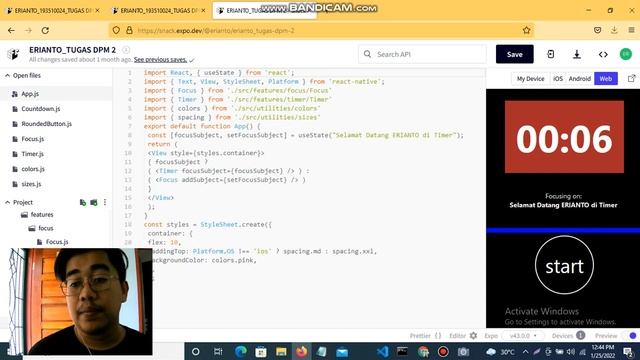Click the Snack logo icon
This screenshot has height=360, width=640.
tap(13, 54)
